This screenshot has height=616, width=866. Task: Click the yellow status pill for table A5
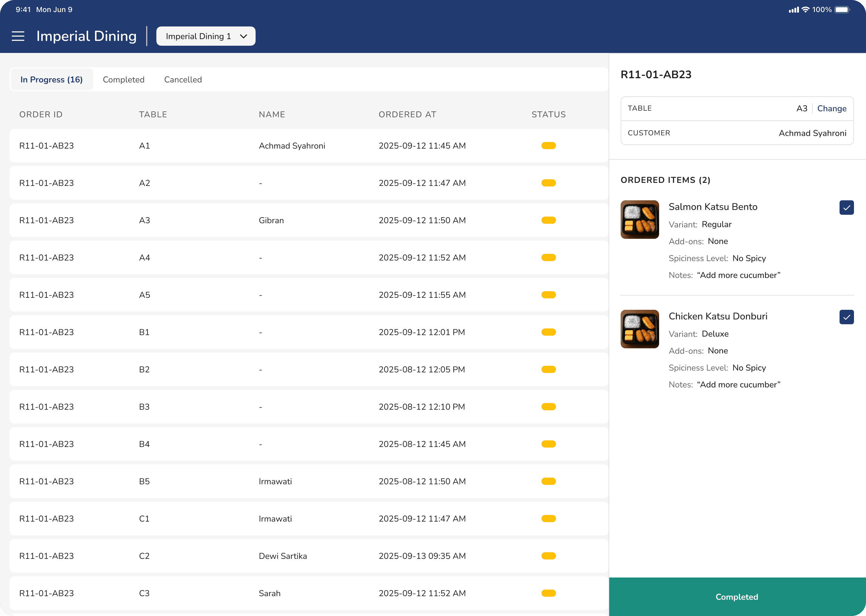[548, 295]
